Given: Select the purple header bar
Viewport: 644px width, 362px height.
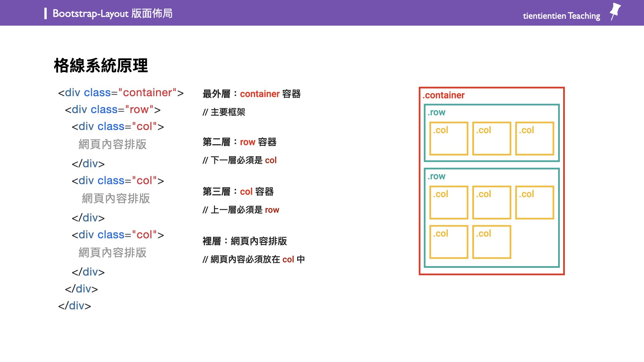Looking at the screenshot, I should pos(322,12).
